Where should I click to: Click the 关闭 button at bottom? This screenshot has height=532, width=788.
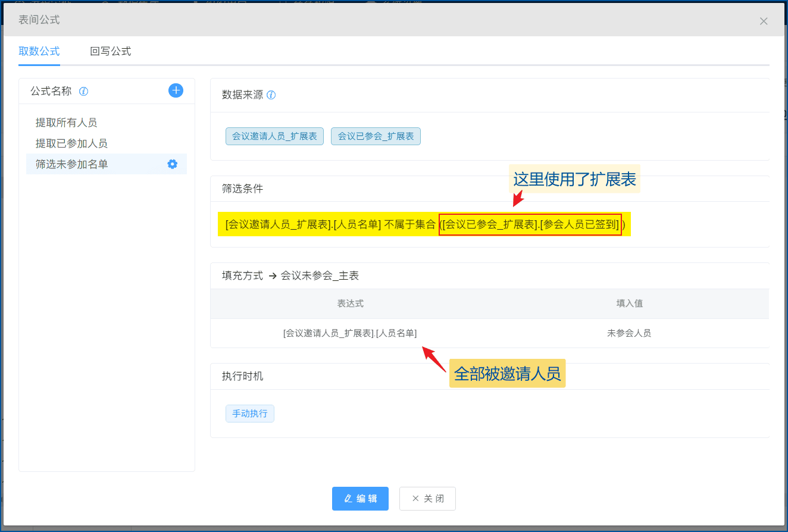(x=427, y=499)
